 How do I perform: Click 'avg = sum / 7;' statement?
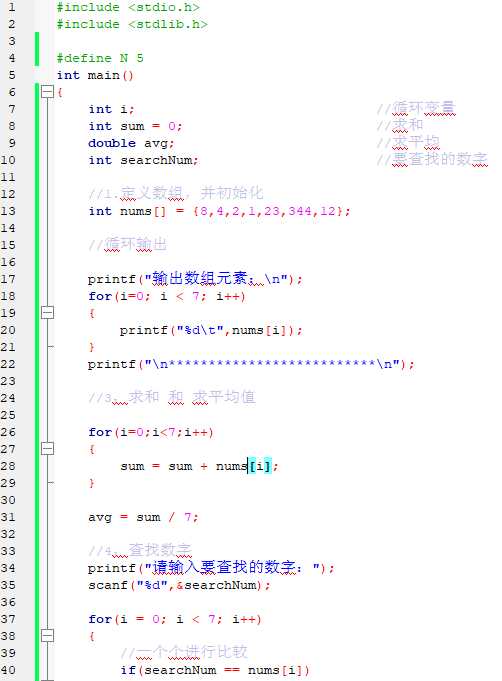pyautogui.click(x=143, y=517)
